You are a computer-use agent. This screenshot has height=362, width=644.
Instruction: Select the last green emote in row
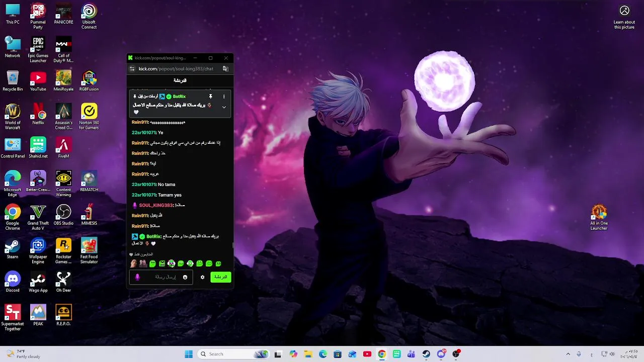[218, 263]
